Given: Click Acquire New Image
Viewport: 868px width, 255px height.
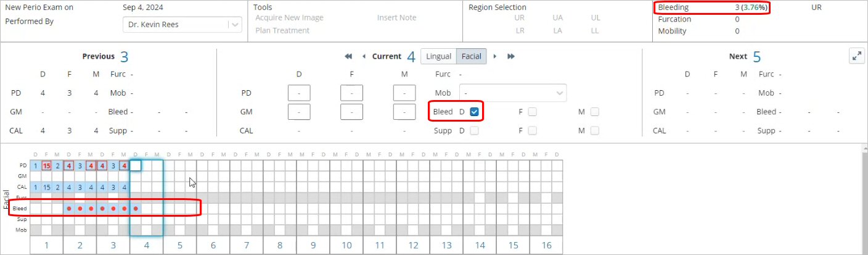Looking at the screenshot, I should pos(289,17).
